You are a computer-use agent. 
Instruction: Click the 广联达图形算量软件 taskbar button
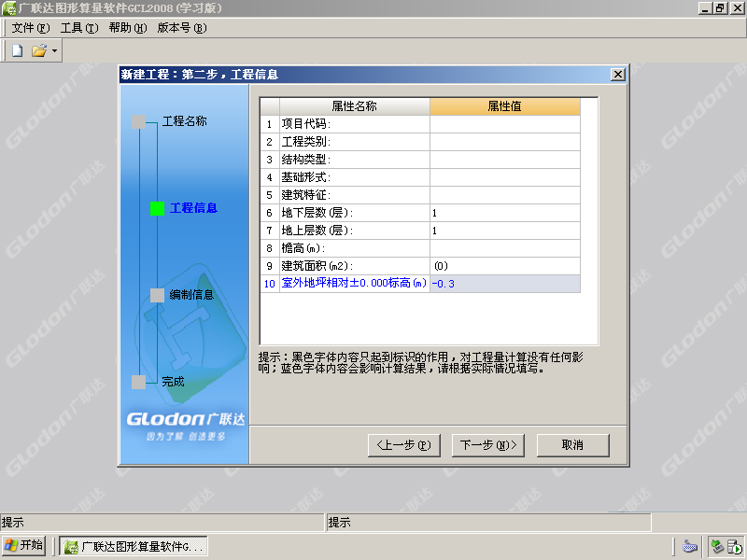click(x=134, y=547)
